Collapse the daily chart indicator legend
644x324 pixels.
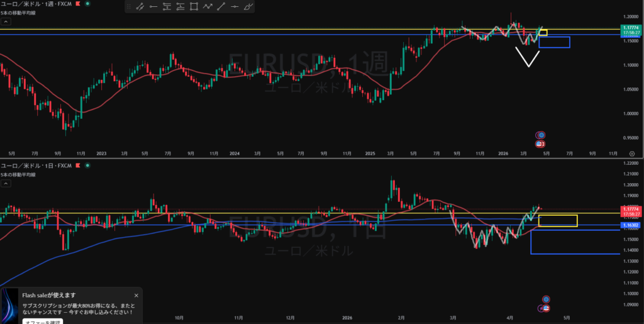click(x=6, y=184)
